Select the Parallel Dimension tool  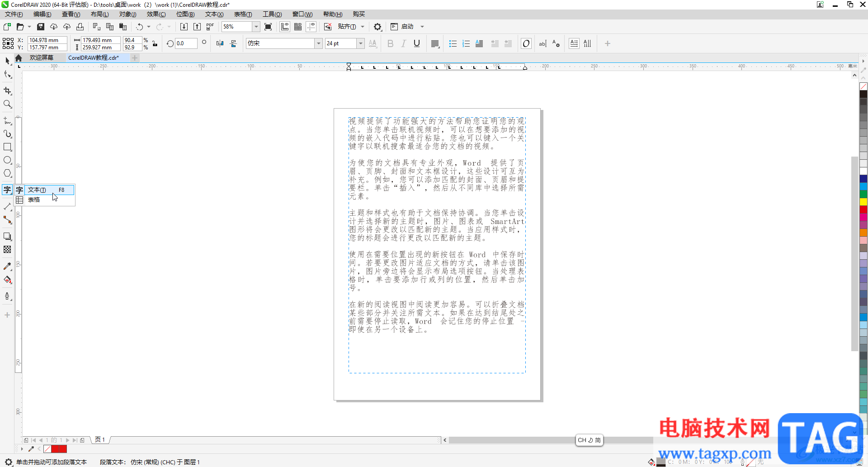(7, 206)
